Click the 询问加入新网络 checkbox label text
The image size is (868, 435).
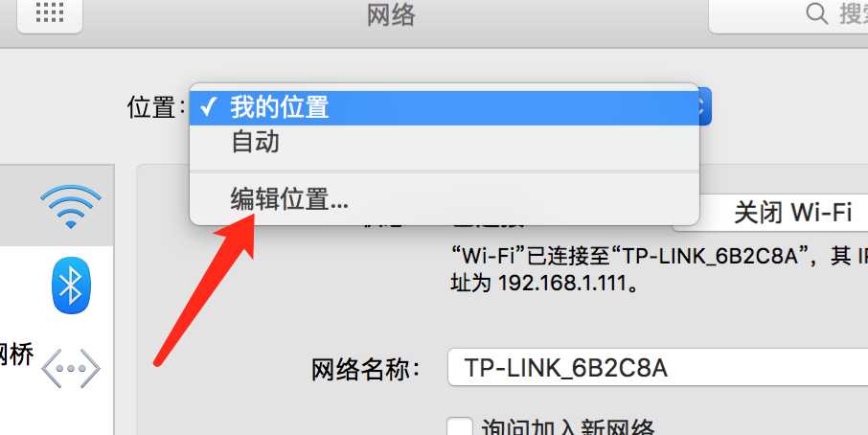tap(568, 426)
